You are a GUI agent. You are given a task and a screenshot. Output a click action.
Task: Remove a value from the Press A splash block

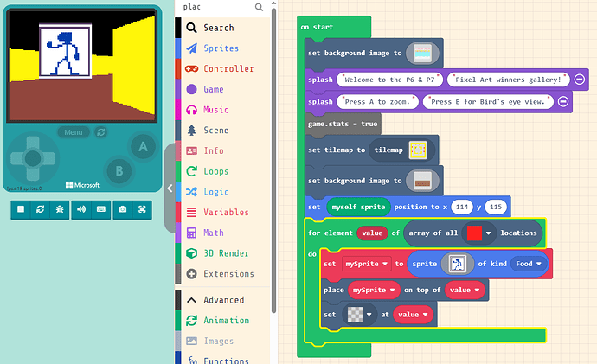point(563,101)
